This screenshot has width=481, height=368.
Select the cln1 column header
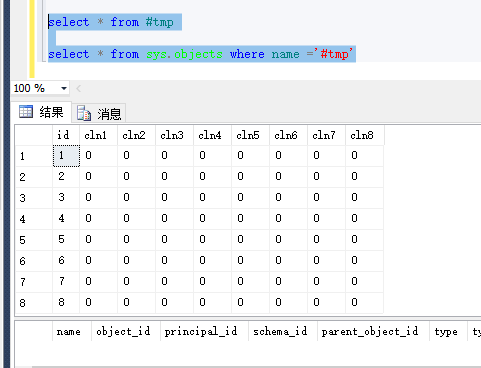coord(98,135)
